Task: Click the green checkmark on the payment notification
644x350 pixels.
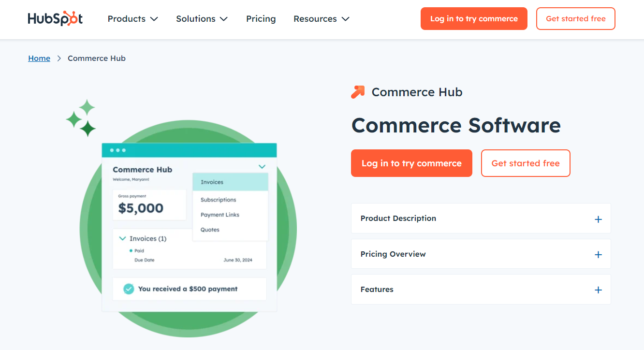Action: [128, 289]
